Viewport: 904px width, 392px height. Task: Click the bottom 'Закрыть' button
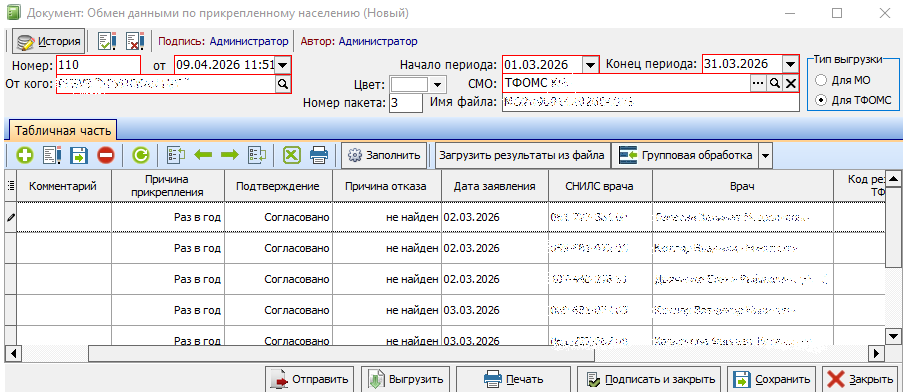coord(860,379)
